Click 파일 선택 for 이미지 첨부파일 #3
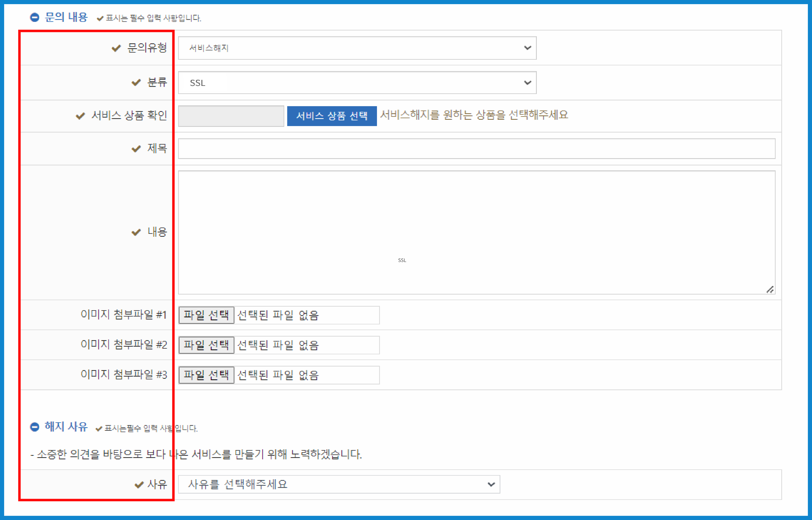This screenshot has height=520, width=812. pyautogui.click(x=206, y=374)
